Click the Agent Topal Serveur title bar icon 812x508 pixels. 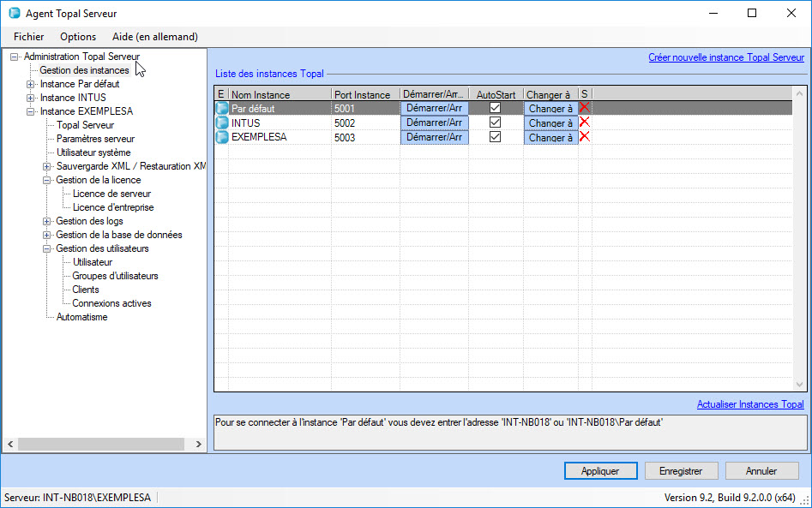14,13
